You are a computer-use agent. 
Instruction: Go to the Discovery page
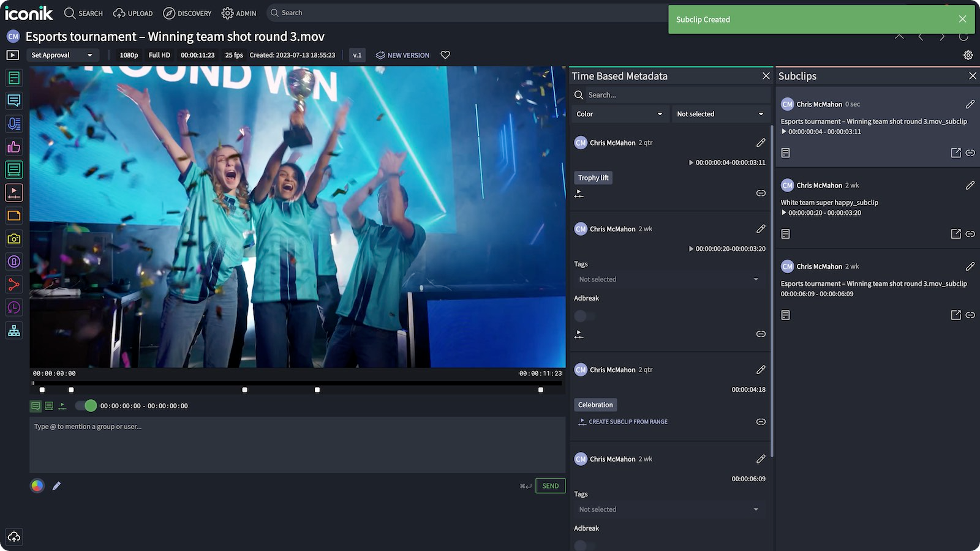[187, 13]
